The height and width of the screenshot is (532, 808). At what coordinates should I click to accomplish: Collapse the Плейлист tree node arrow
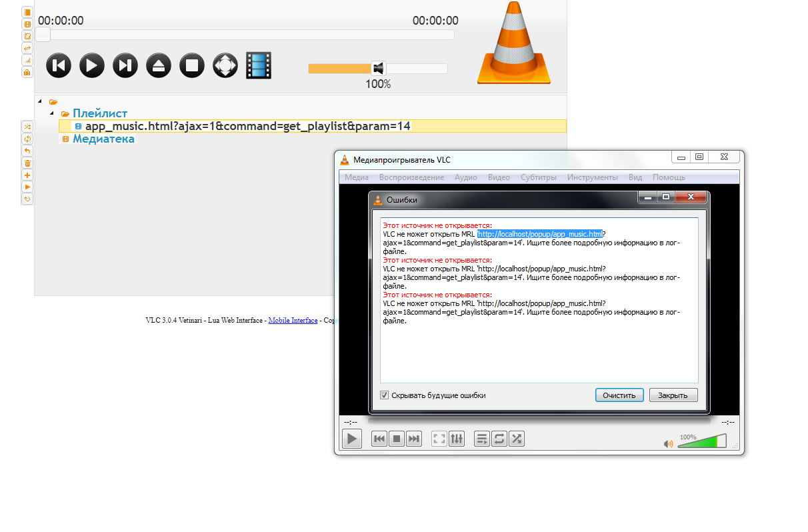point(51,114)
